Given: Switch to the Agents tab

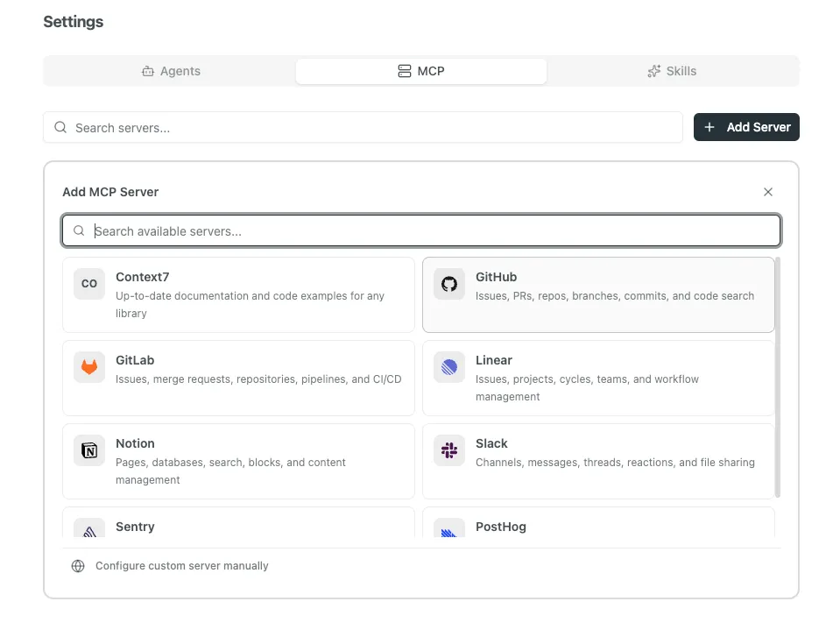Looking at the screenshot, I should click(170, 71).
